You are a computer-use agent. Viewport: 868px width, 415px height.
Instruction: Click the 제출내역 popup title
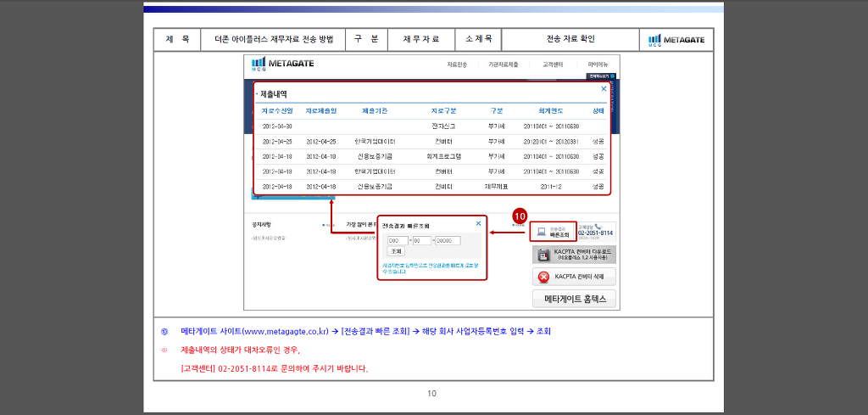pyautogui.click(x=274, y=94)
